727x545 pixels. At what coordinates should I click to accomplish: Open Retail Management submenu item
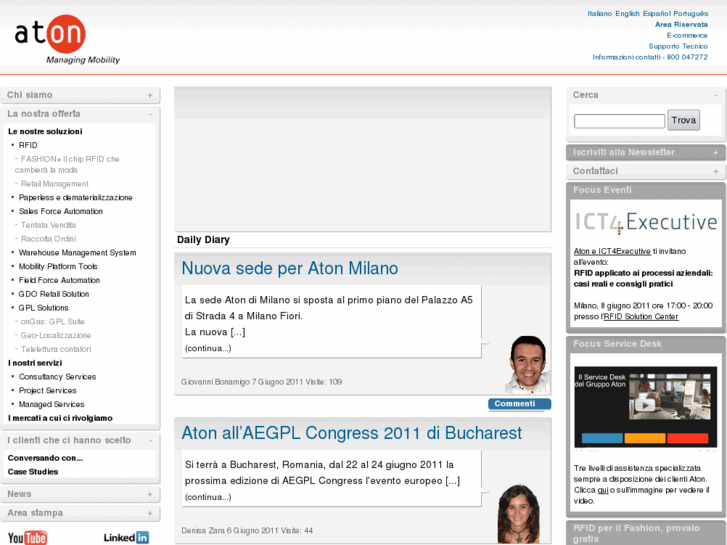click(x=54, y=184)
